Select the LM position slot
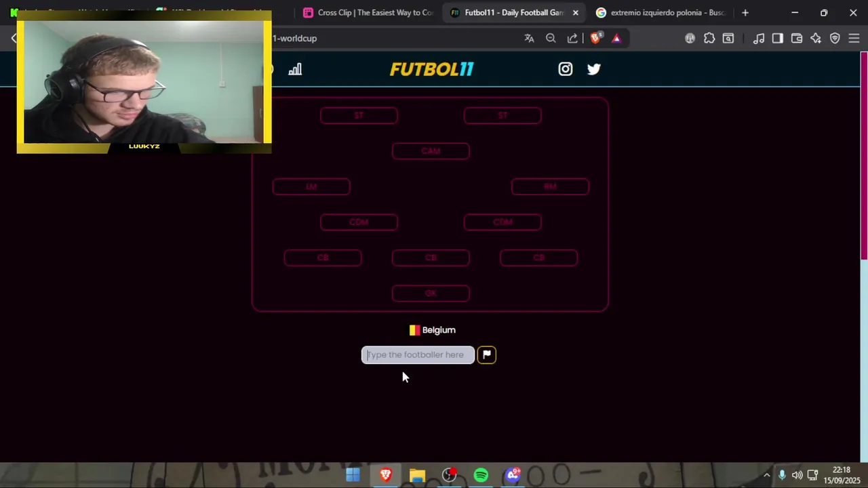 tap(311, 186)
